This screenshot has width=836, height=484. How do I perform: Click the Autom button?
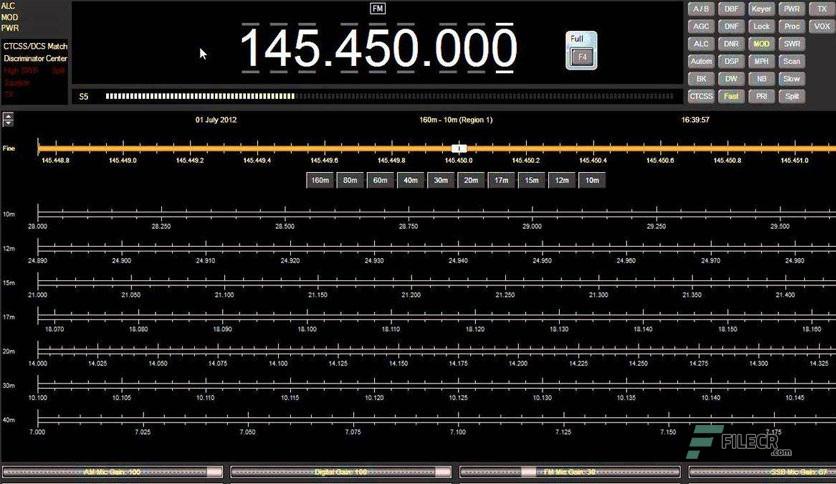pyautogui.click(x=701, y=61)
